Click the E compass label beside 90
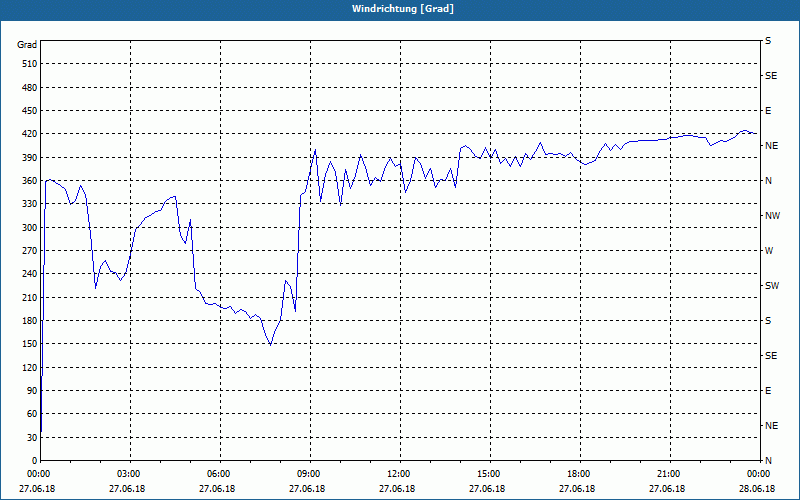Image resolution: width=800 pixels, height=500 pixels. [x=768, y=391]
